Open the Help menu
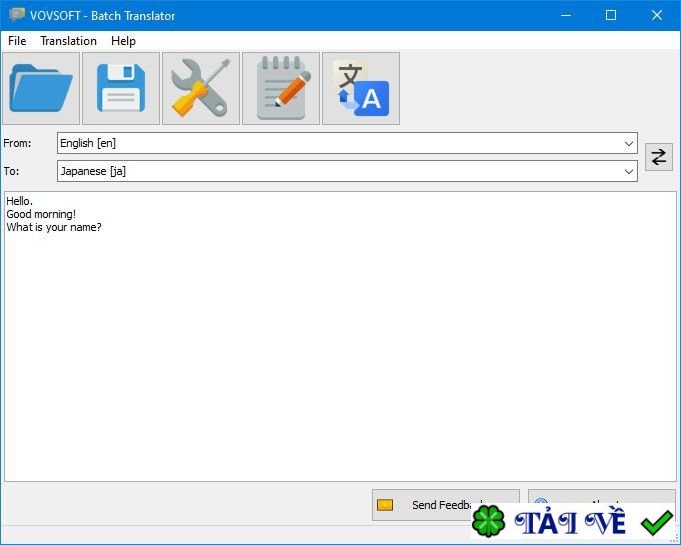Image resolution: width=681 pixels, height=545 pixels. pos(123,41)
